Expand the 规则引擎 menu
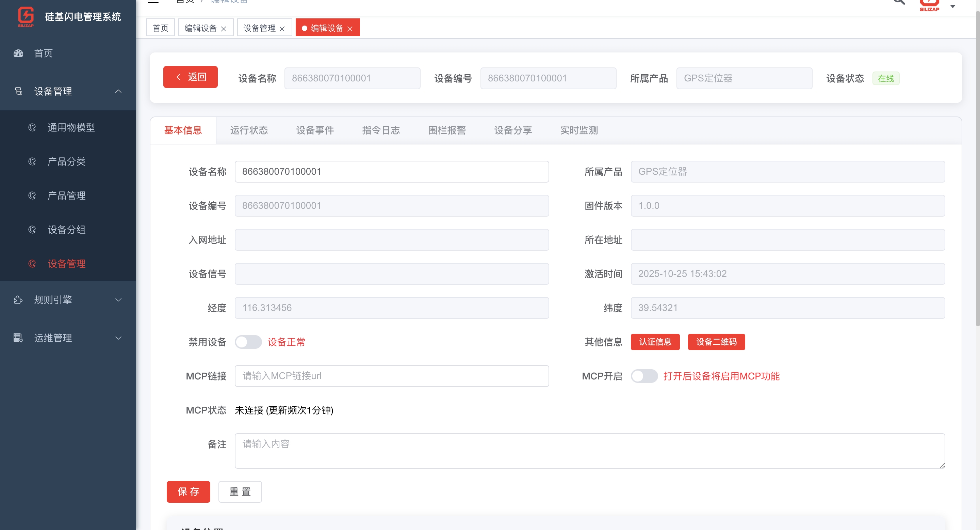 pyautogui.click(x=118, y=300)
